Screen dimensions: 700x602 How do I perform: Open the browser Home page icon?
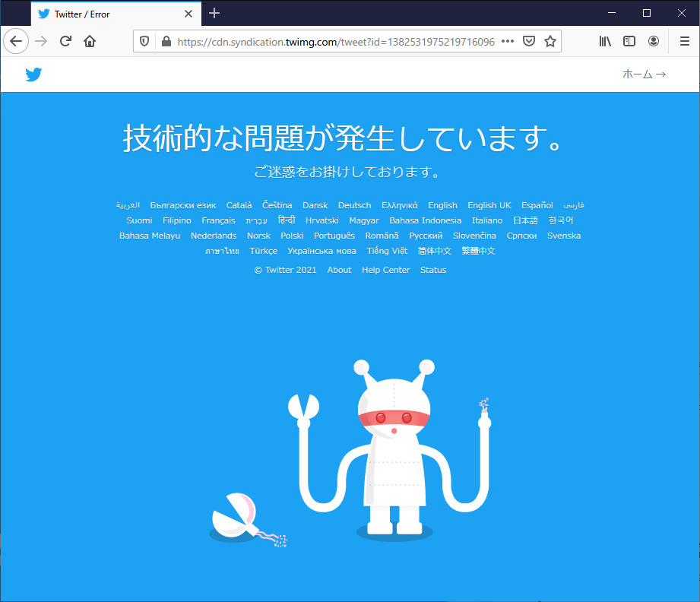tap(90, 42)
